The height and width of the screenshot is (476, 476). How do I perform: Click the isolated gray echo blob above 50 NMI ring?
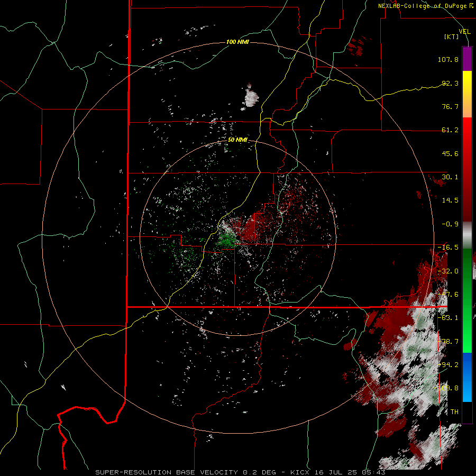point(251,97)
